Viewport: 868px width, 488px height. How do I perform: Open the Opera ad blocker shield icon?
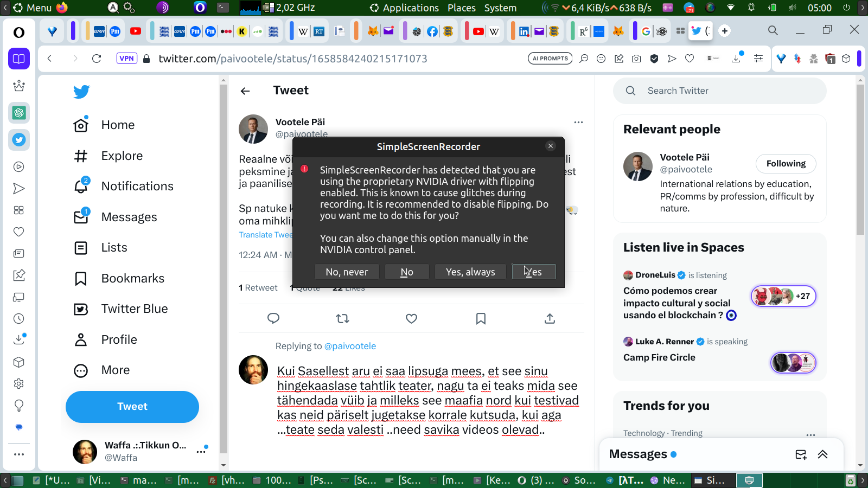click(x=654, y=59)
